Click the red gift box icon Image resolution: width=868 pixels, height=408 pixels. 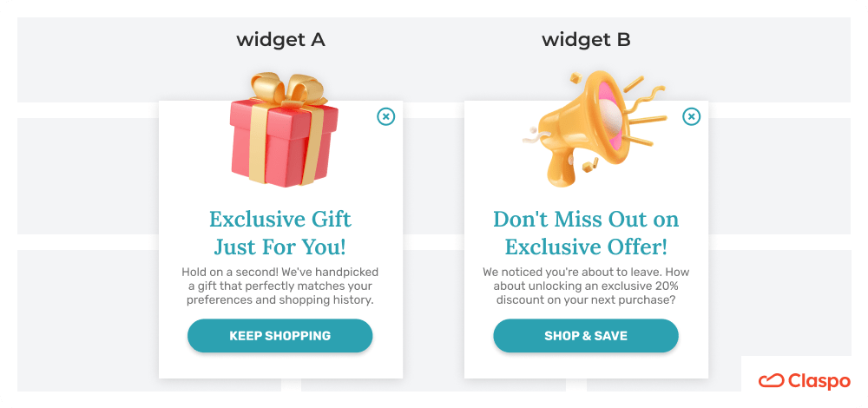(279, 146)
